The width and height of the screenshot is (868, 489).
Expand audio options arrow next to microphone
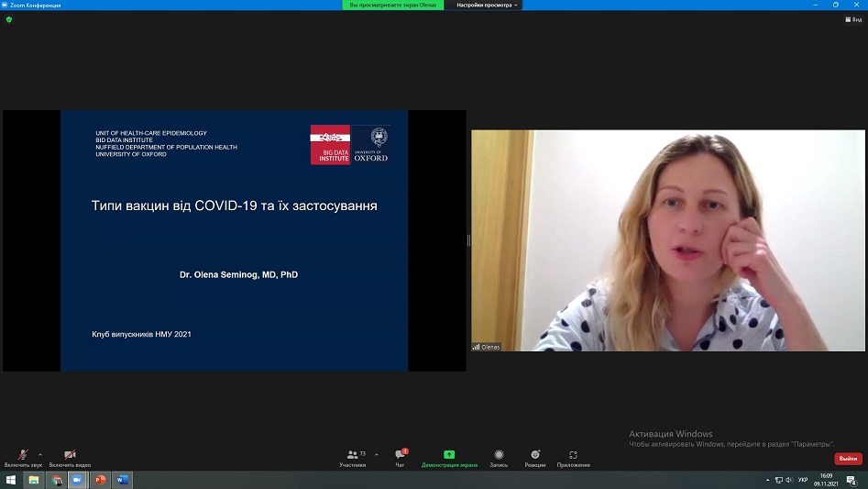tap(40, 454)
